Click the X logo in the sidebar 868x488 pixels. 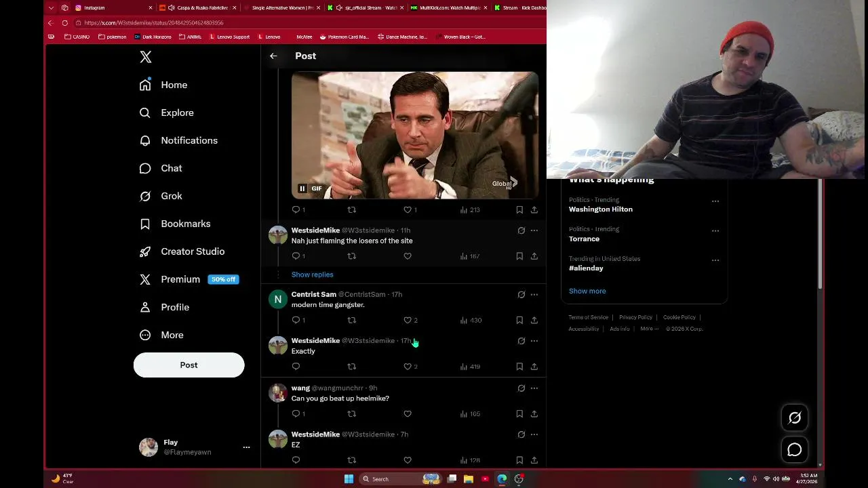point(146,57)
